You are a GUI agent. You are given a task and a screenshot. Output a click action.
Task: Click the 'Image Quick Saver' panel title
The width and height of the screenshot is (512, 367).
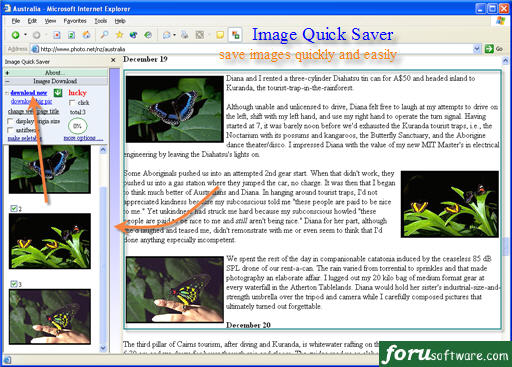coord(27,62)
